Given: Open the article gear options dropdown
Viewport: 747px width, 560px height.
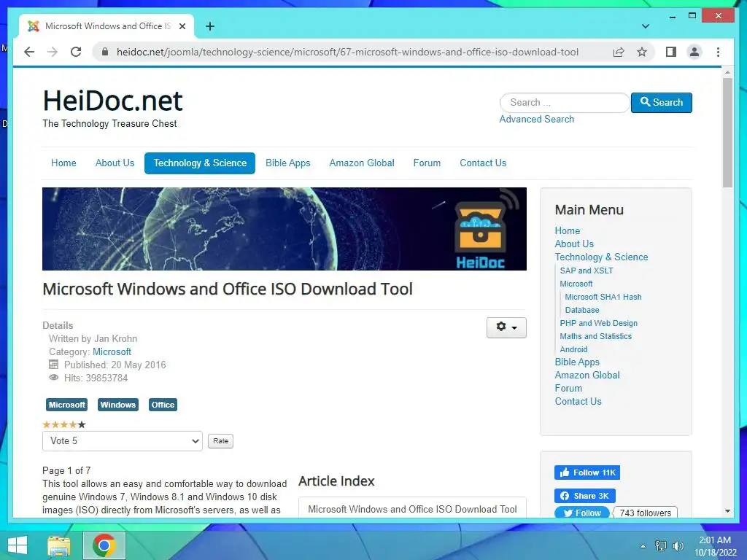Looking at the screenshot, I should 506,327.
